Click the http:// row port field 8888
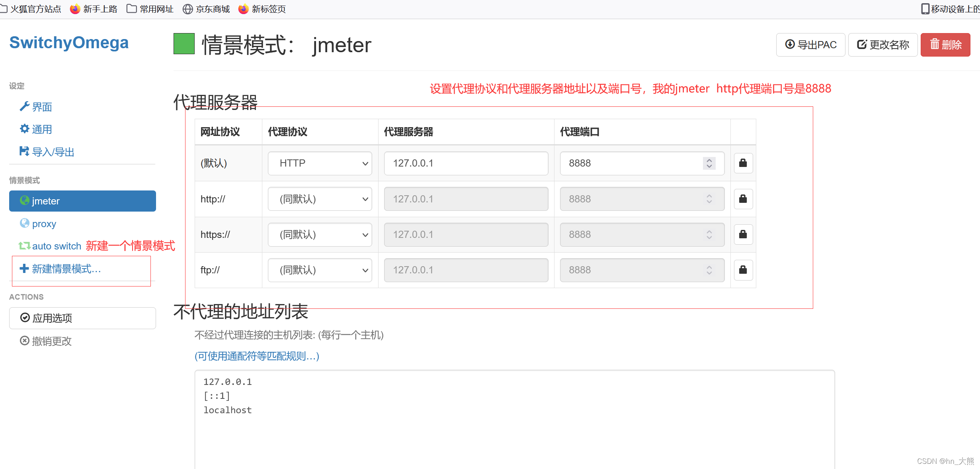 [642, 199]
